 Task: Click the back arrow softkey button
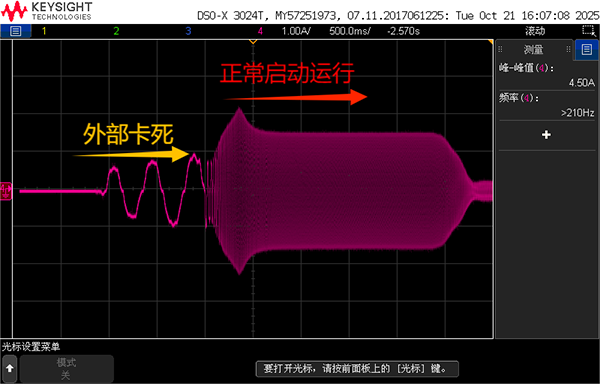tap(10, 368)
